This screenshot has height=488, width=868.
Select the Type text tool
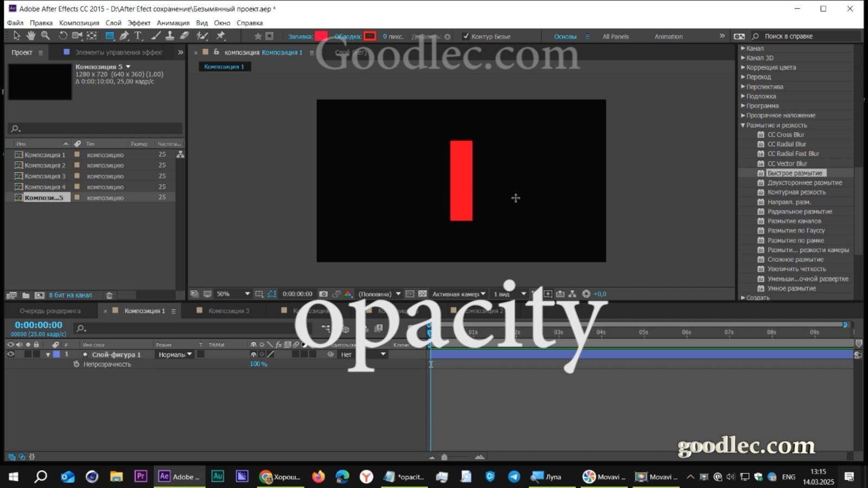tap(138, 36)
